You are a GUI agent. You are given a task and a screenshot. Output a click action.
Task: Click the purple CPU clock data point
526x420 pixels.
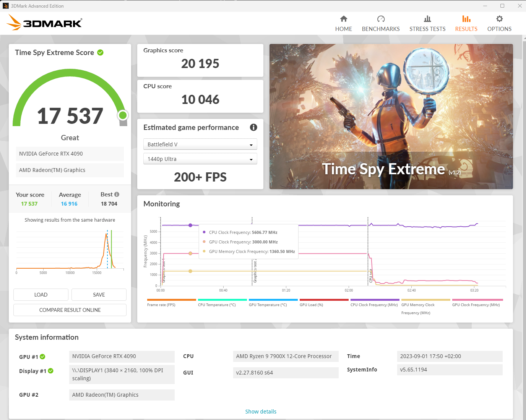(x=190, y=225)
